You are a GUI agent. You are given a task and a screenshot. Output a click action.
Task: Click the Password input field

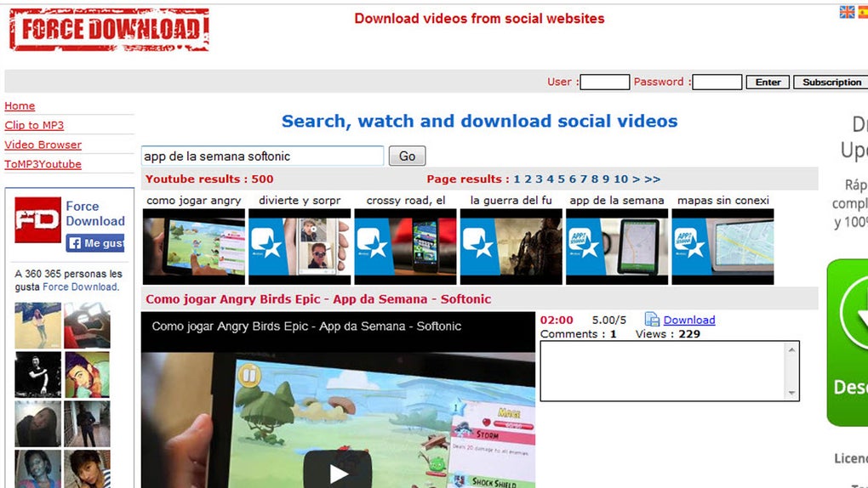717,82
